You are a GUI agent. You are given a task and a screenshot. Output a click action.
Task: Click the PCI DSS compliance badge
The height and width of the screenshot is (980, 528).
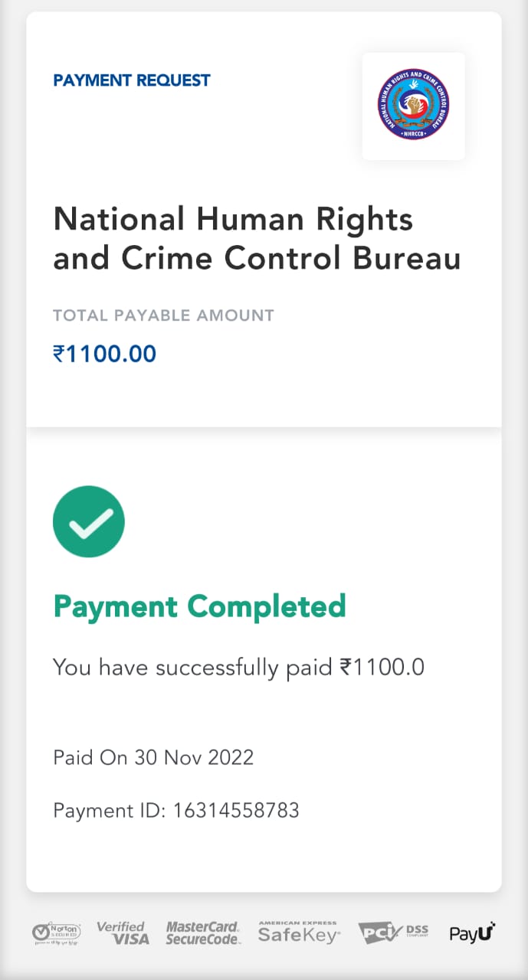click(x=393, y=933)
